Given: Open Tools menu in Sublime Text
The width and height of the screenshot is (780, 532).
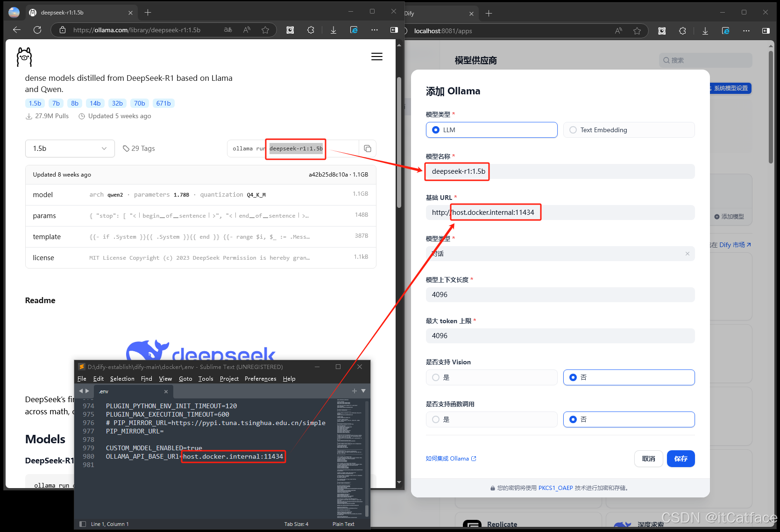Looking at the screenshot, I should (x=206, y=379).
